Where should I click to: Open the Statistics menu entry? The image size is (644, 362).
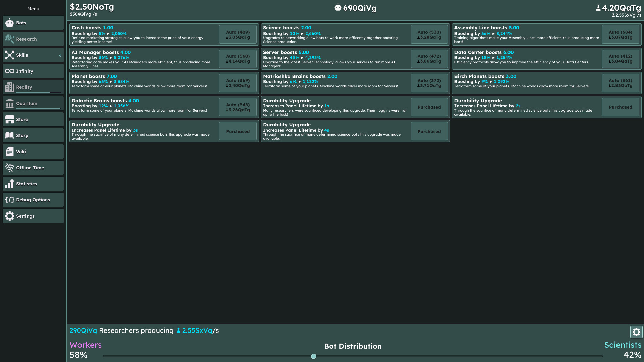coord(33,184)
